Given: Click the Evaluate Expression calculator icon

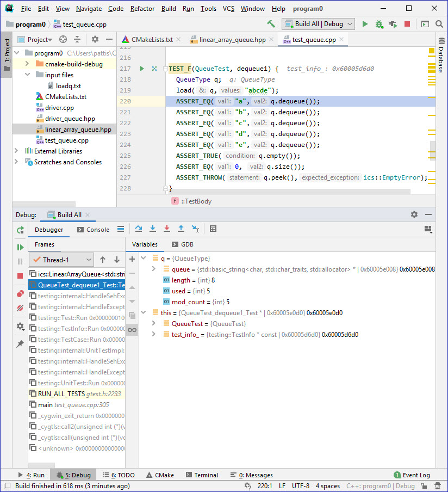Looking at the screenshot, I should tap(213, 229).
